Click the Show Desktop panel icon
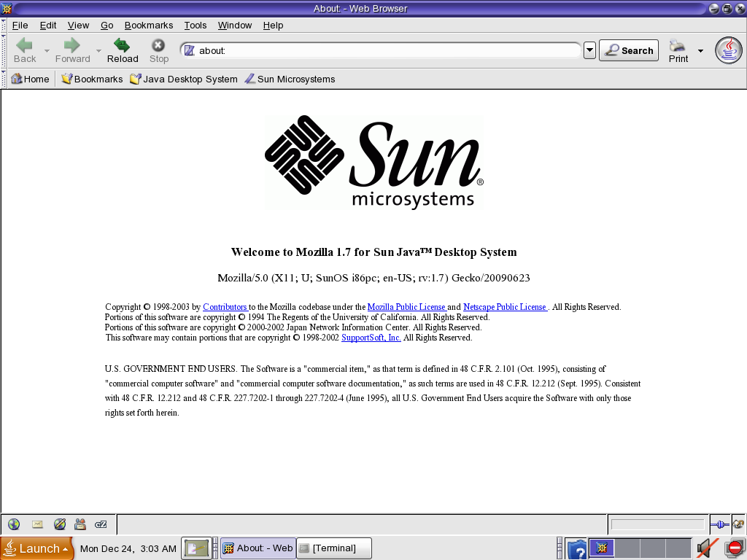Screen dimensions: 747x560 point(196,548)
